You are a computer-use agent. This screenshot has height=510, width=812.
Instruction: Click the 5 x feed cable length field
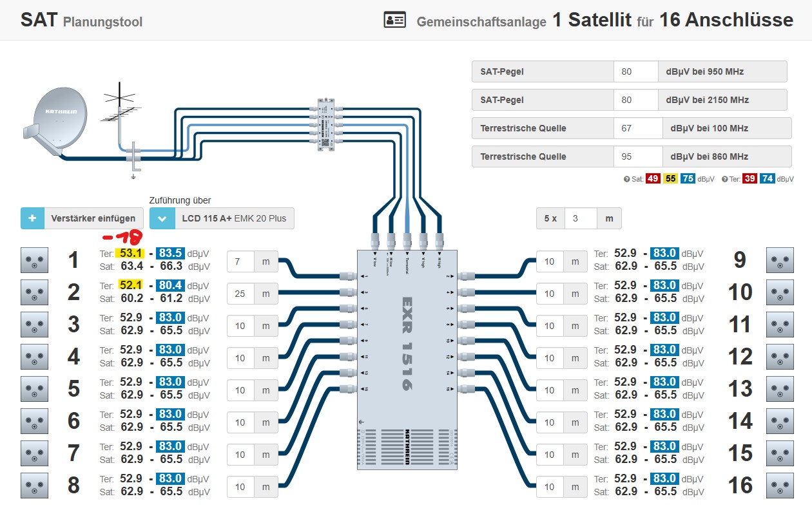pos(580,219)
